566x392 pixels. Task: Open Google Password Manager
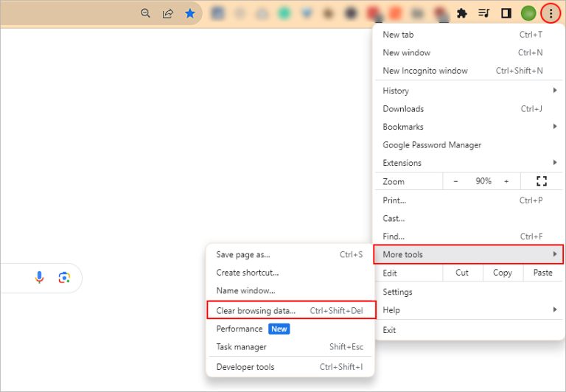click(468, 144)
